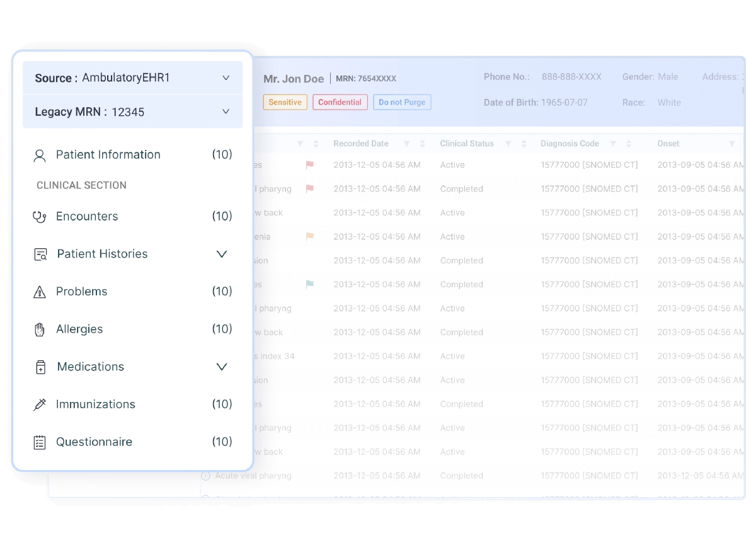Click the info icon beside Acute viral pharyng
The image size is (756, 550).
click(205, 476)
